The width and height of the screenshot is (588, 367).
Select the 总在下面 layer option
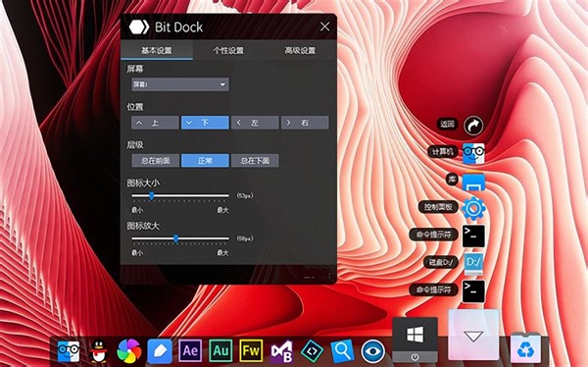tap(255, 160)
